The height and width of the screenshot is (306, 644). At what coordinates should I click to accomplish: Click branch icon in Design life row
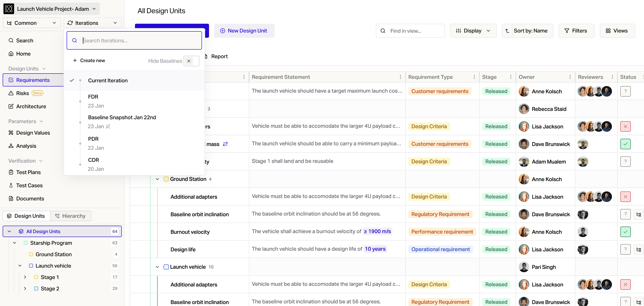point(639,249)
